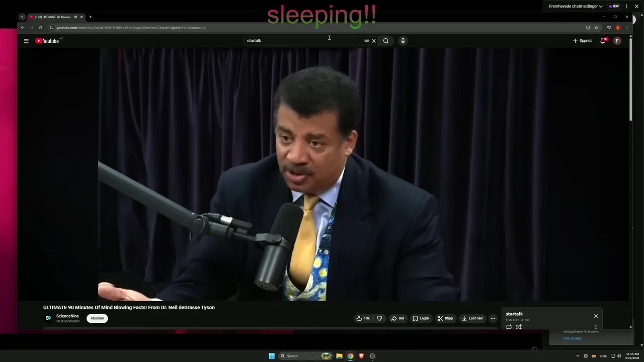The image size is (644, 362).
Task: Open startalk playlist options three dots
Action: click(596, 327)
